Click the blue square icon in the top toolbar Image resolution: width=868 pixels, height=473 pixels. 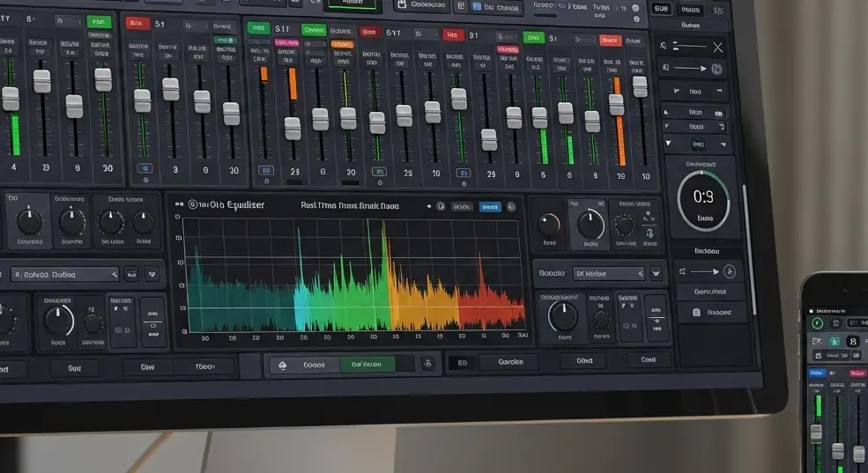[x=477, y=7]
